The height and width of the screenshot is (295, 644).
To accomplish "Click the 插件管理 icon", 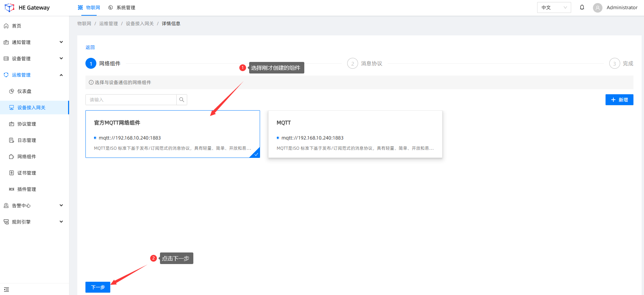I will pyautogui.click(x=12, y=189).
